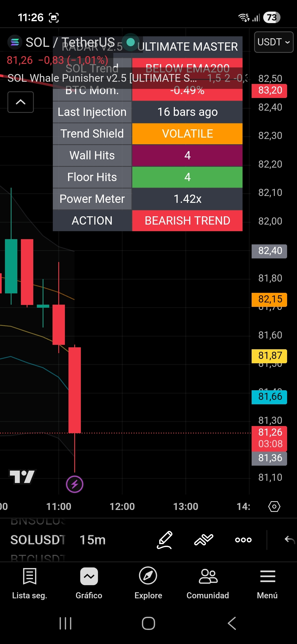Open chart settings hexagon icon
The height and width of the screenshot is (644, 297).
click(274, 506)
